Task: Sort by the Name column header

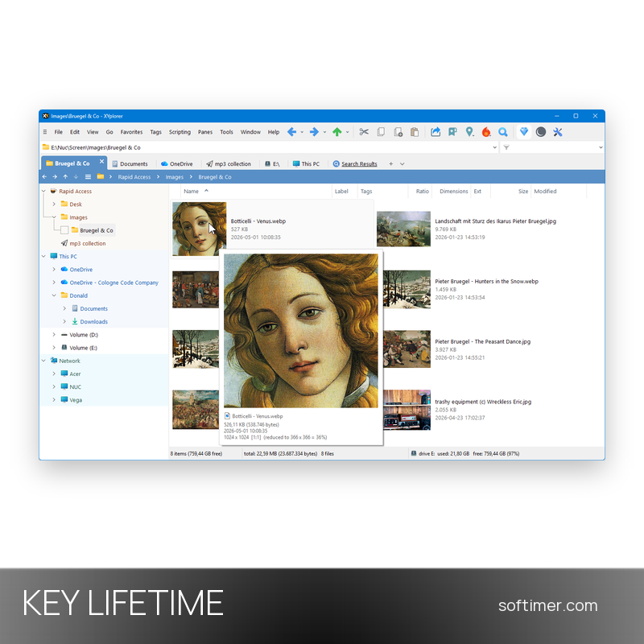Action: point(191,191)
